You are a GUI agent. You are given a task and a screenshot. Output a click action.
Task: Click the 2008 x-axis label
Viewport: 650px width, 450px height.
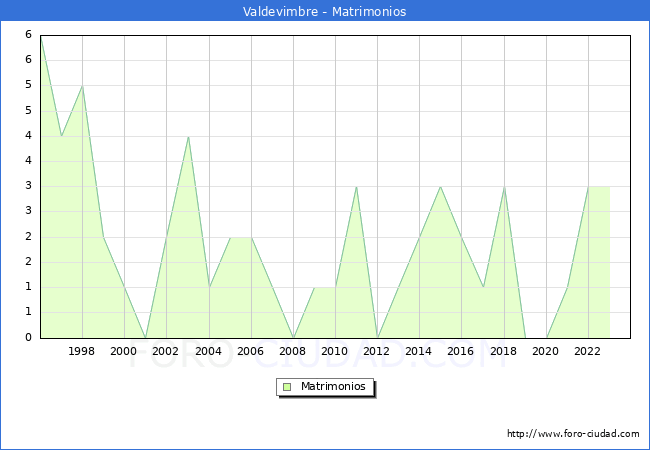pyautogui.click(x=293, y=351)
